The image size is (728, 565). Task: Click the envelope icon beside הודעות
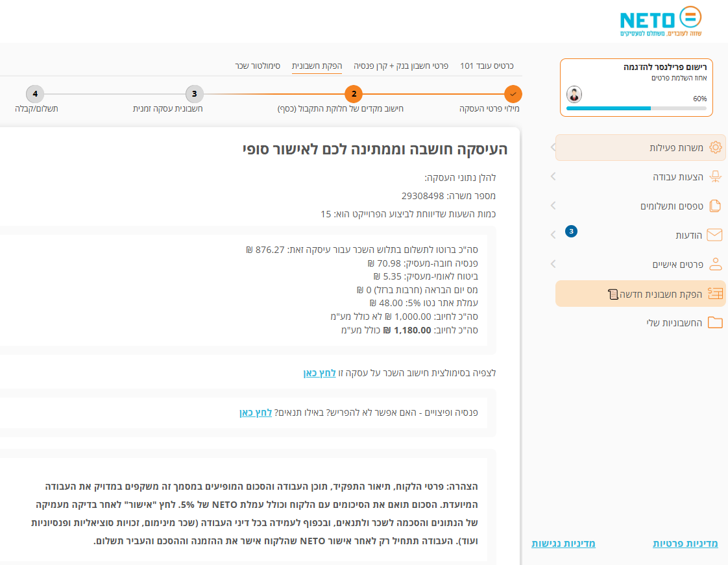[x=714, y=235]
